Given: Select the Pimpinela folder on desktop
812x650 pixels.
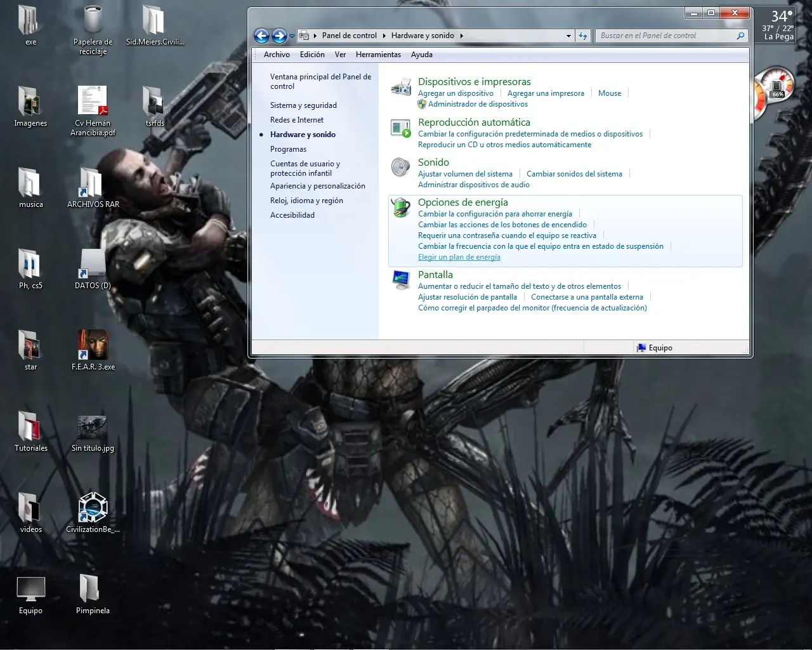Looking at the screenshot, I should (93, 594).
